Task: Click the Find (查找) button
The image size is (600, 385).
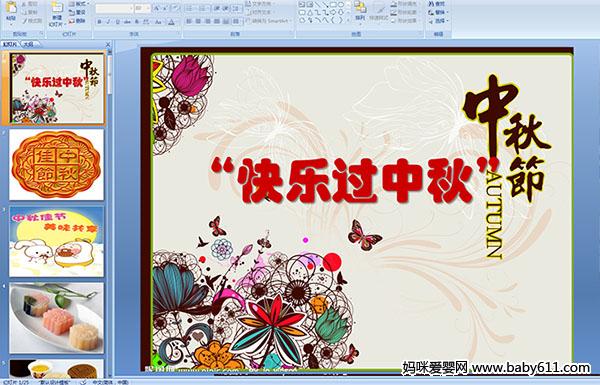Action: tap(437, 4)
